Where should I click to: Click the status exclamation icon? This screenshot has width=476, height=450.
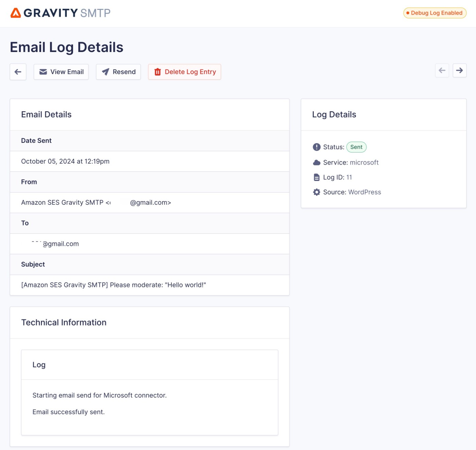tap(317, 147)
